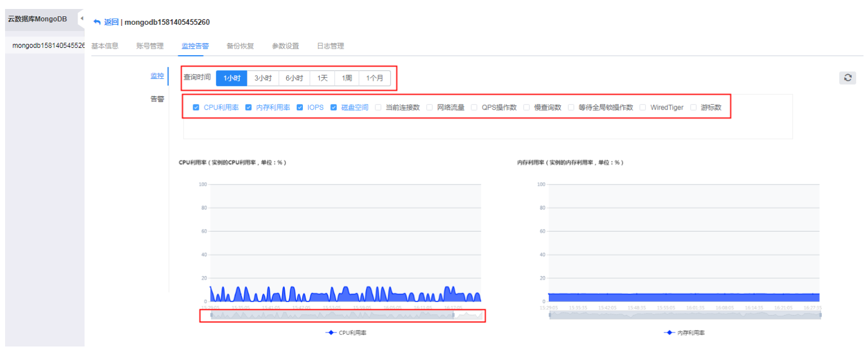This screenshot has height=351, width=868.
Task: Click the blue memory usage band in the chart
Action: [x=684, y=298]
